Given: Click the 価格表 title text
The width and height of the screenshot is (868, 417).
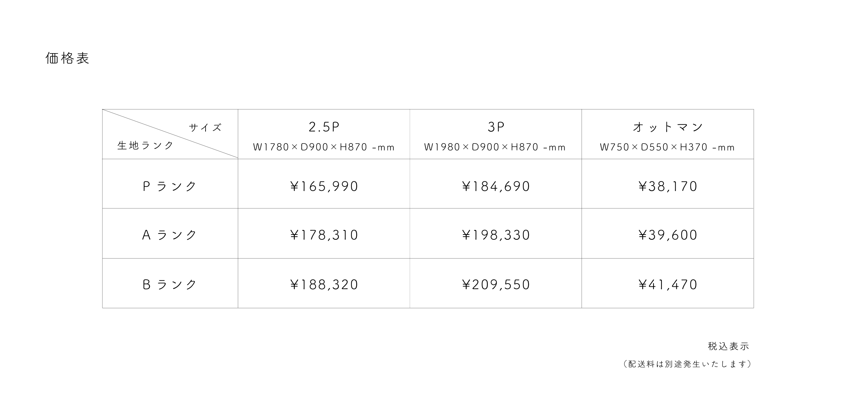Looking at the screenshot, I should click(67, 58).
